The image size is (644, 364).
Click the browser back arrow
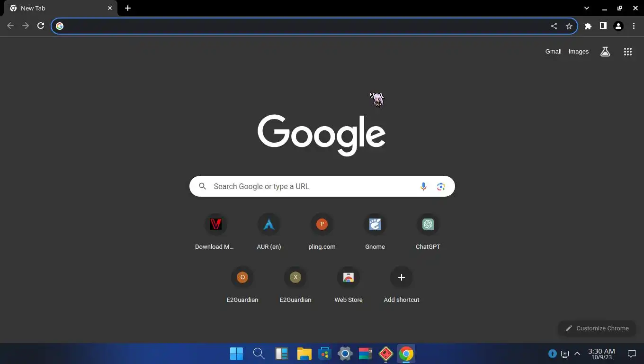point(10,26)
